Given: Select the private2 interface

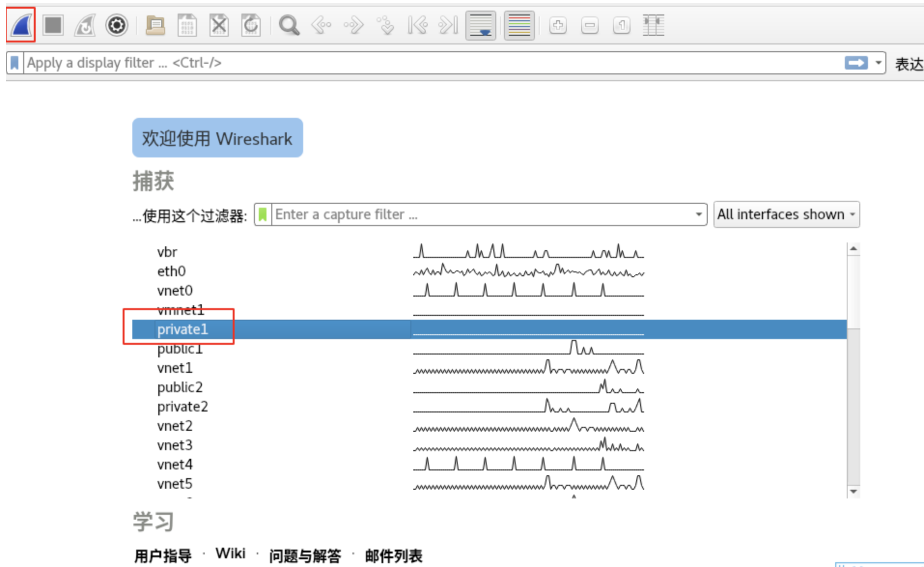Looking at the screenshot, I should 182,406.
